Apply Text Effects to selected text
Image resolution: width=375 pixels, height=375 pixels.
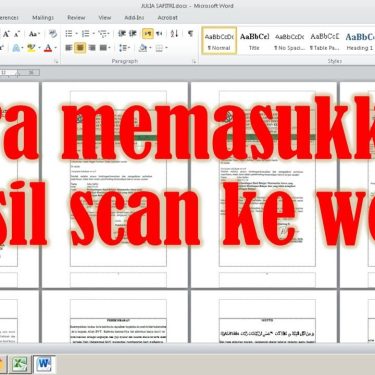point(16,48)
